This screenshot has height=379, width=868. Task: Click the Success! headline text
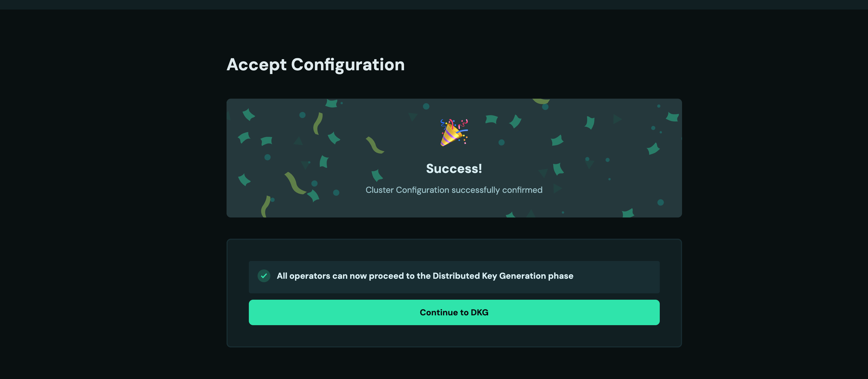pos(454,168)
